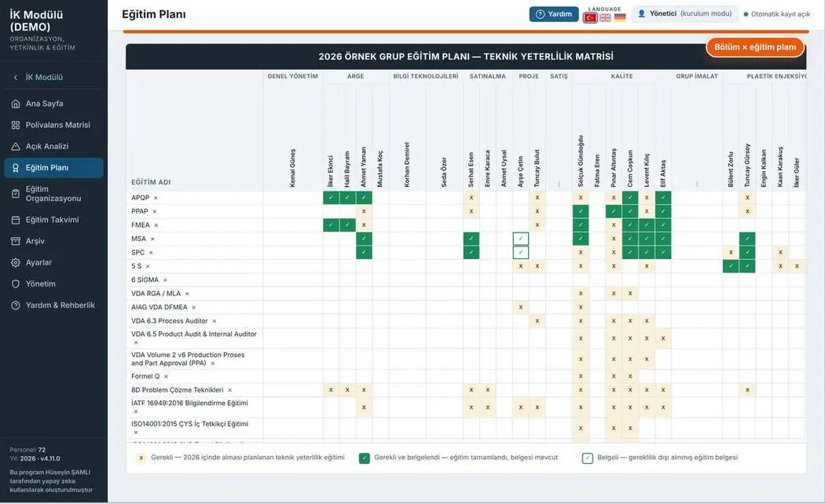Toggle APQP cell for İlker Ekinci
825x504 pixels.
(x=331, y=198)
